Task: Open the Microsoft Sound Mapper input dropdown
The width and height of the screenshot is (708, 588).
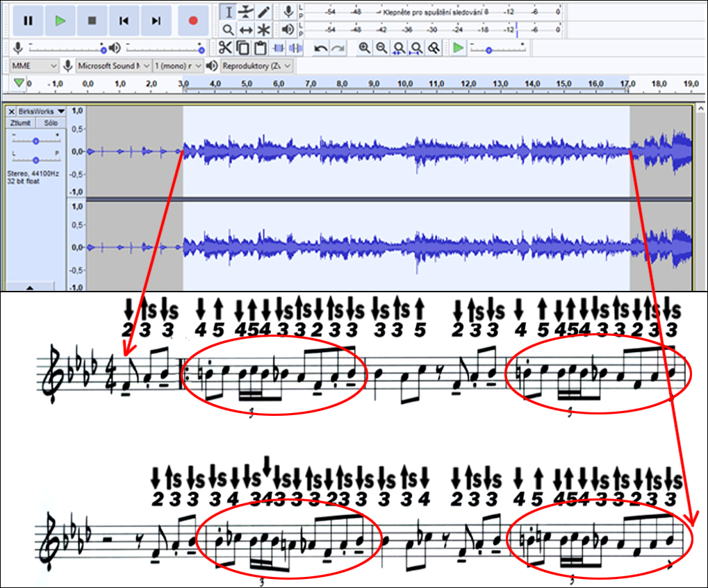Action: point(113,66)
